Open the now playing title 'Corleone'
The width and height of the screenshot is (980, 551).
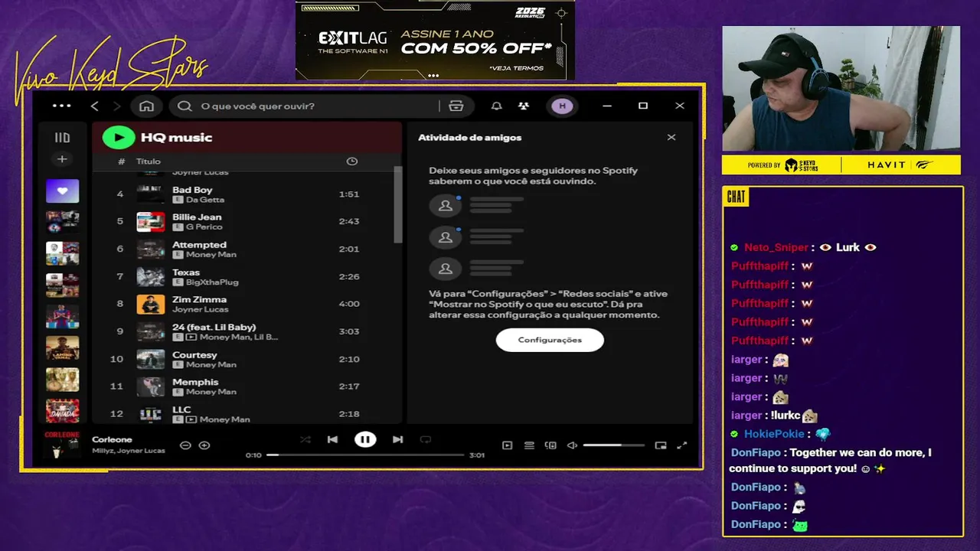tap(112, 439)
